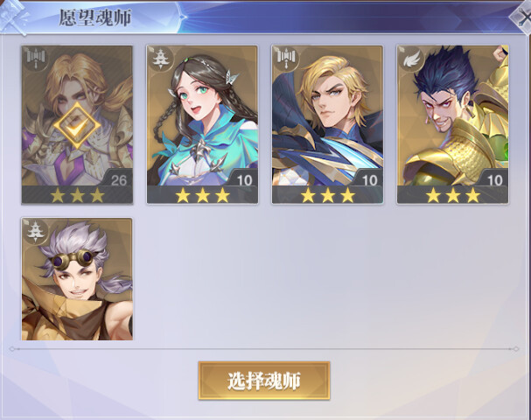Image resolution: width=531 pixels, height=420 pixels.
Task: Close the 愿望魂师 dialog
Action: 522,17
